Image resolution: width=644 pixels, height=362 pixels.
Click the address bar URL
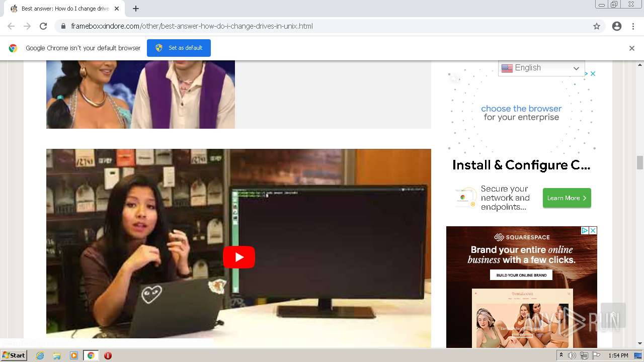coord(192,26)
